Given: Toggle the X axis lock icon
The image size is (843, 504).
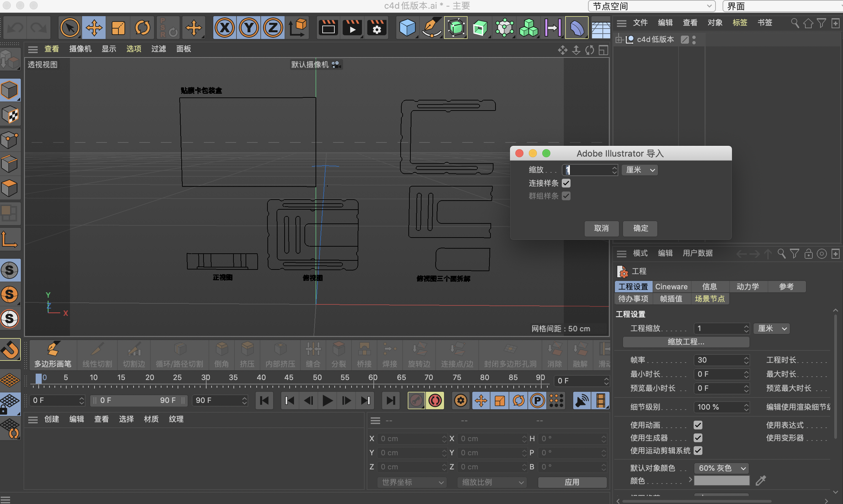Looking at the screenshot, I should tap(225, 28).
